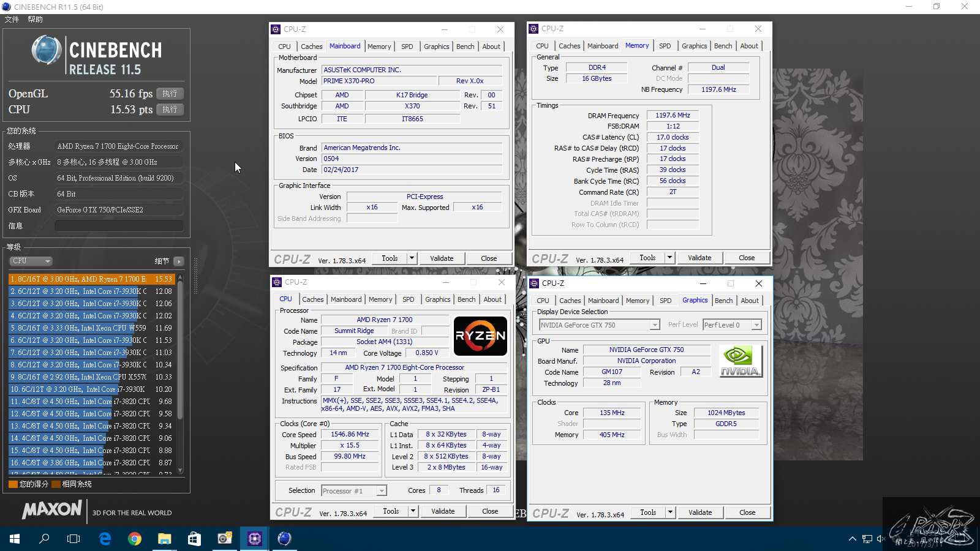Open the Windows Start menu
Viewport: 980px width, 551px height.
15,539
